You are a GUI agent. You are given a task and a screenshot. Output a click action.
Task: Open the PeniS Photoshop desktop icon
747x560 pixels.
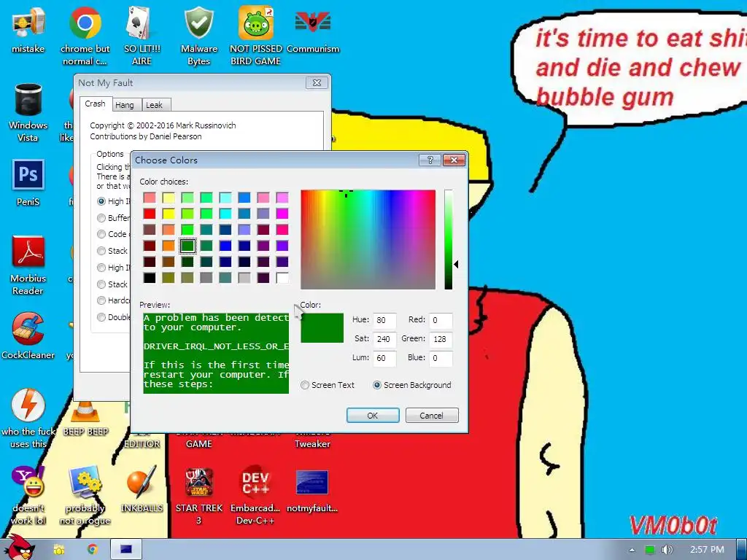pos(28,183)
